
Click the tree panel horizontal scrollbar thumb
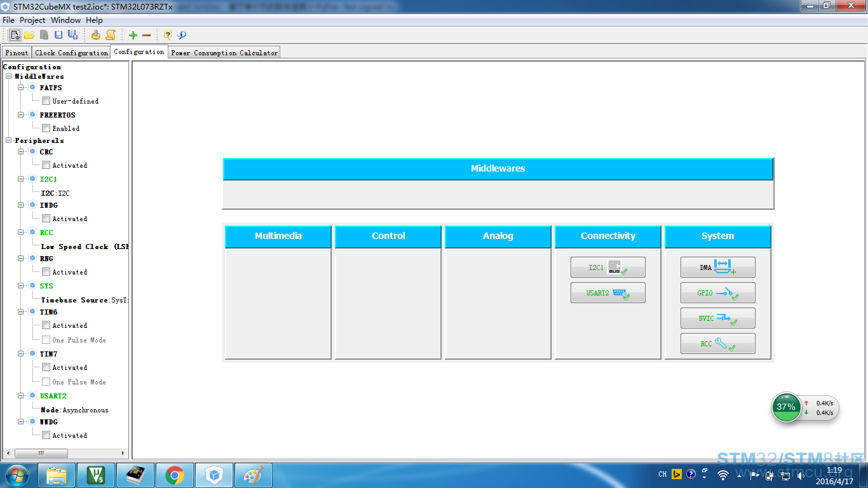pyautogui.click(x=41, y=453)
